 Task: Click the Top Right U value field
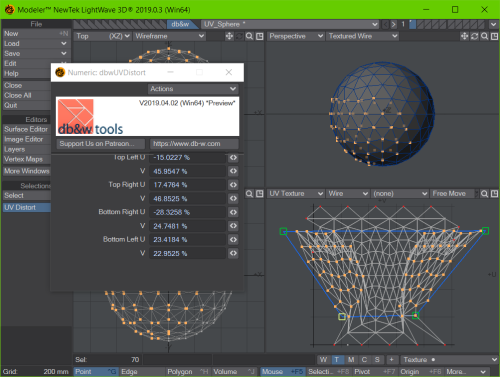(x=187, y=185)
